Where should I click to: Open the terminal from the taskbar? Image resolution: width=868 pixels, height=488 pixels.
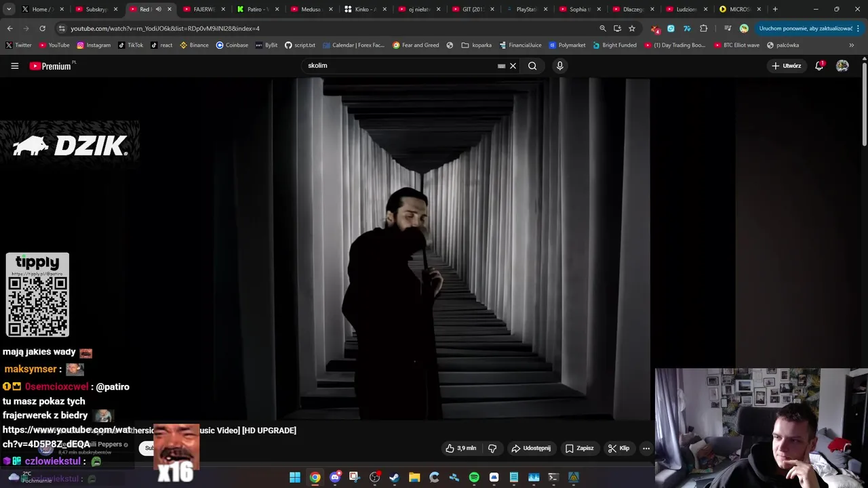click(x=553, y=478)
